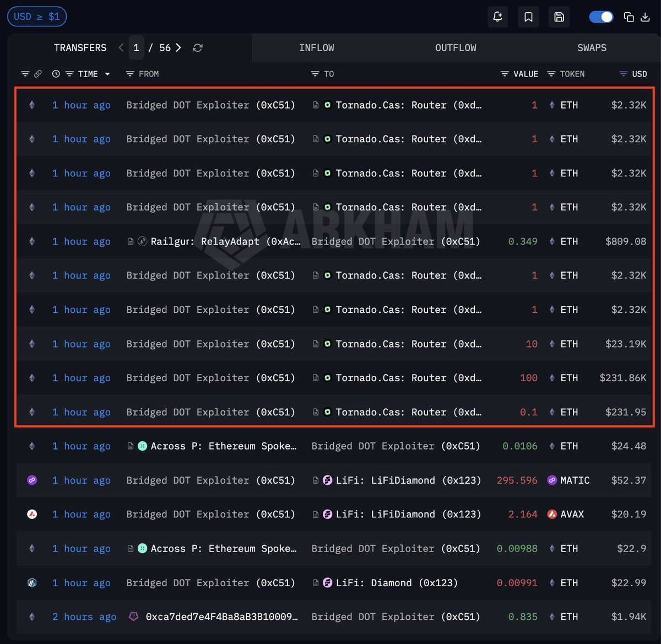Click the alert bell icon

point(497,17)
